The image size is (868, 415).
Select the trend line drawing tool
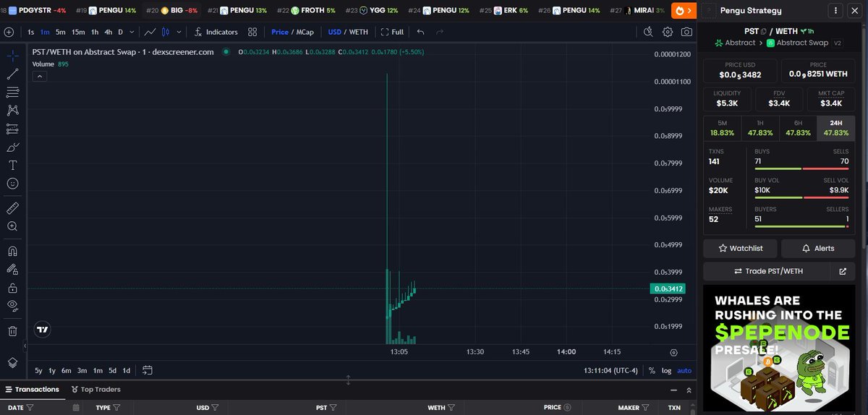click(x=12, y=74)
